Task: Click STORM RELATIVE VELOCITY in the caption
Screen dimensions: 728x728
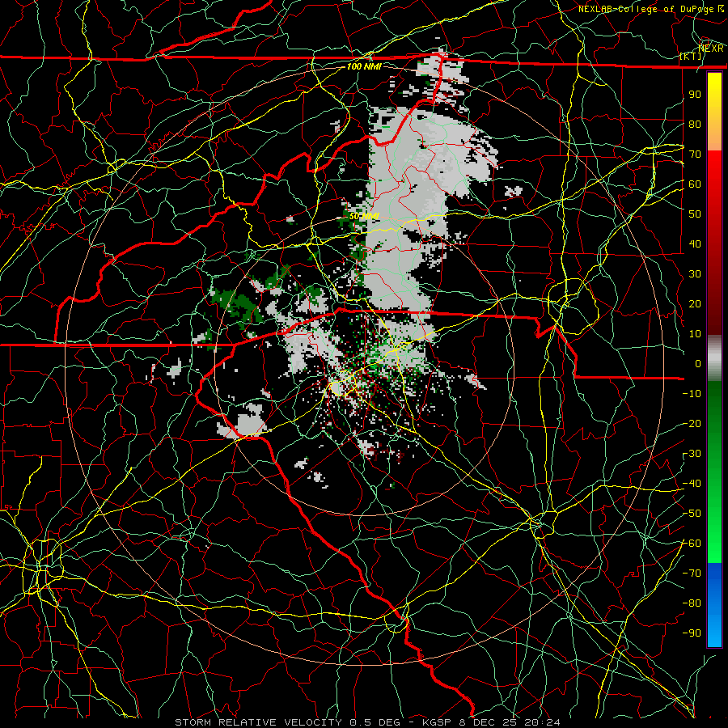Action: [258, 722]
